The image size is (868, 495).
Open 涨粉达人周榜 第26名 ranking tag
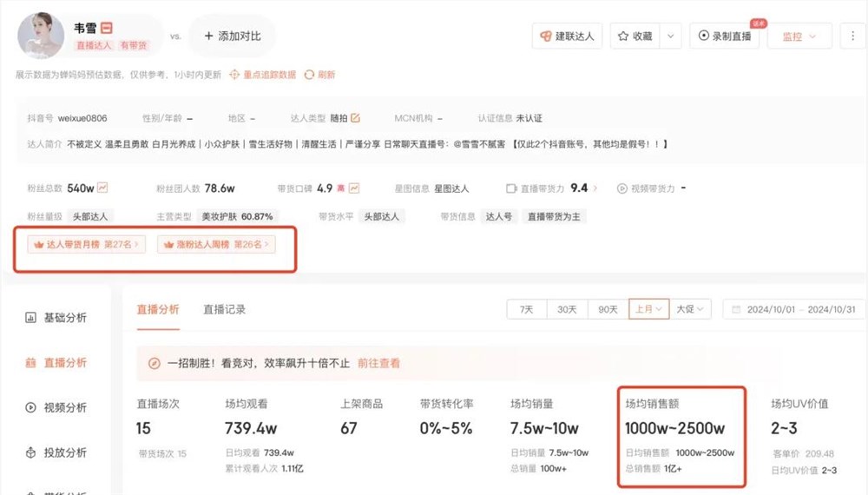pos(216,244)
